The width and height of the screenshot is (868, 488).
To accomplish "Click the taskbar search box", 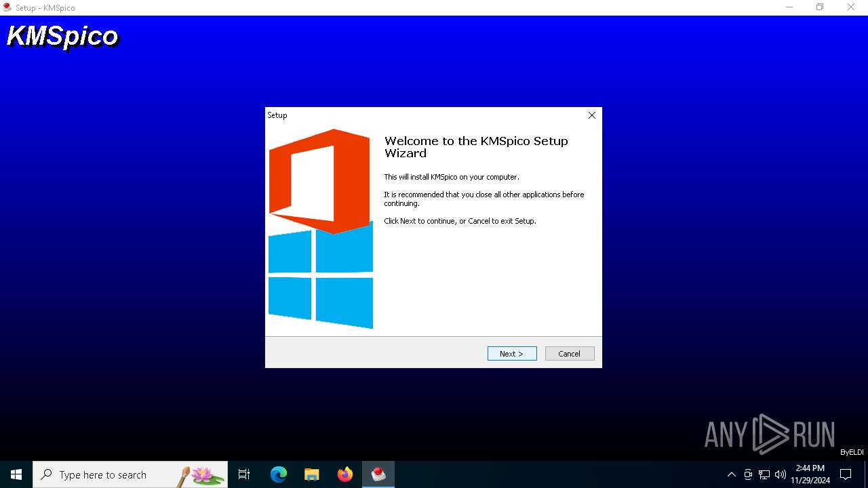I will [x=130, y=474].
